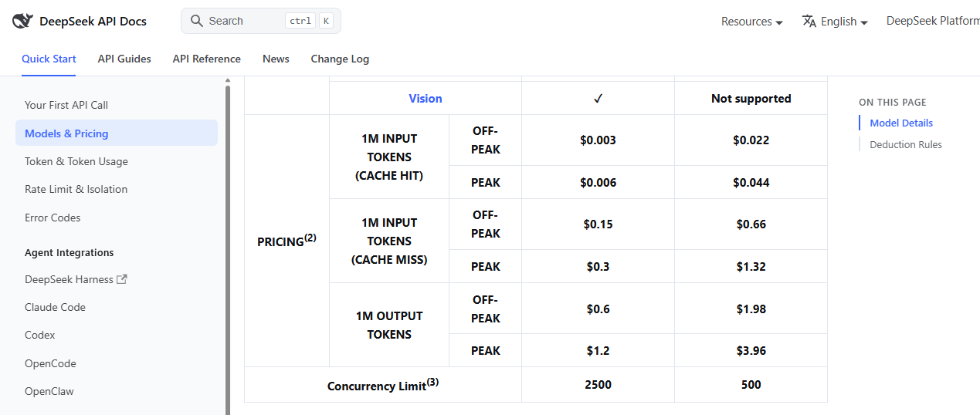Switch to the Quick Start tab

tap(49, 59)
